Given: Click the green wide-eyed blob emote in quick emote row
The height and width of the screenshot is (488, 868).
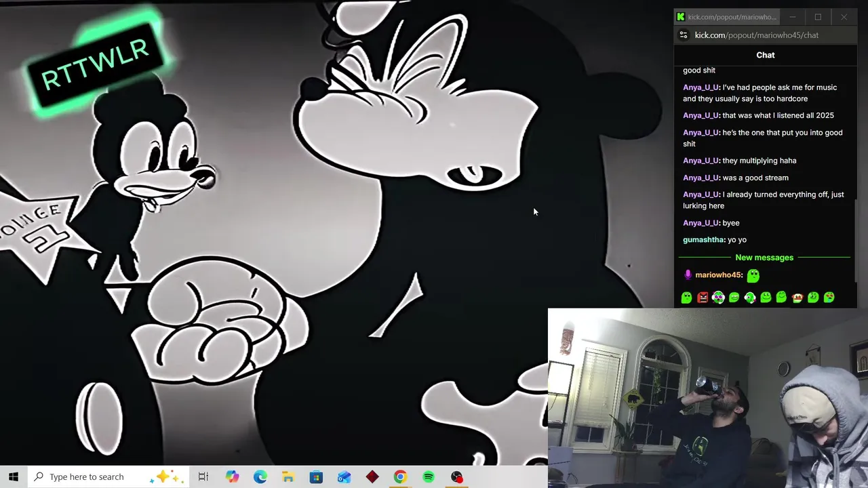Looking at the screenshot, I should pyautogui.click(x=686, y=298).
